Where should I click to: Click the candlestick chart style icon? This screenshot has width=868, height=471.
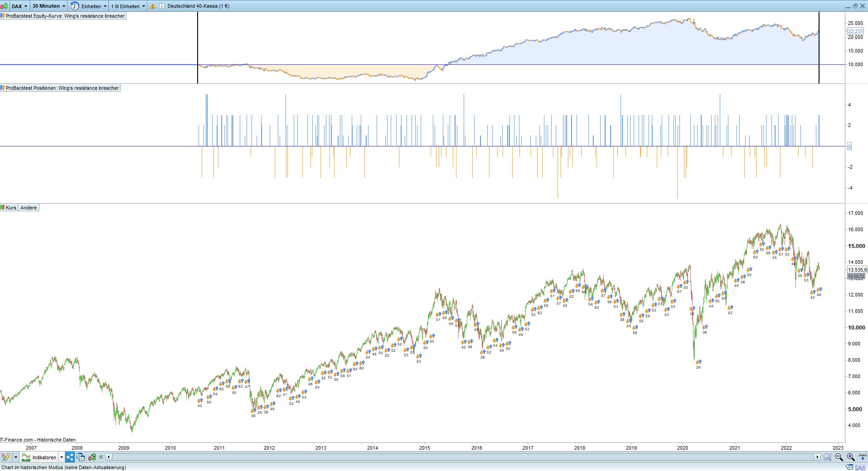[x=4, y=6]
